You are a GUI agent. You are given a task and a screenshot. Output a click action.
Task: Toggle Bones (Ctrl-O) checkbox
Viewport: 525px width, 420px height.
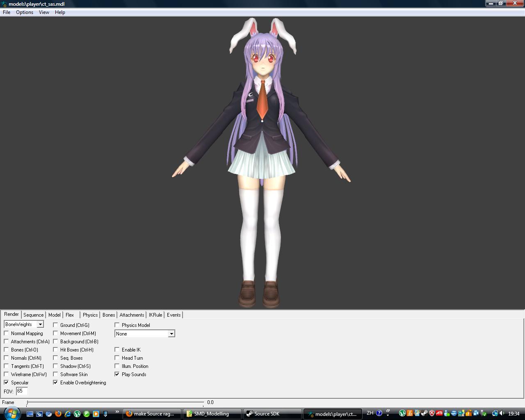[6, 349]
